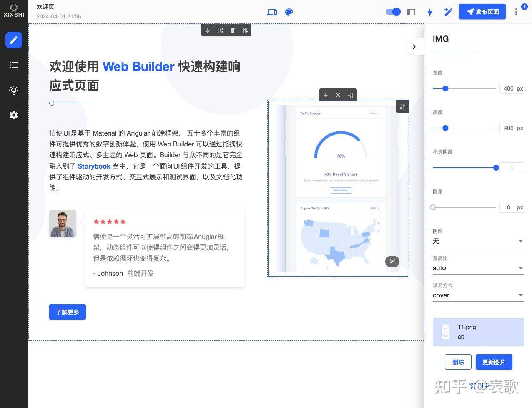The height and width of the screenshot is (408, 532).
Task: Open image block tune settings icon
Action: [351, 95]
